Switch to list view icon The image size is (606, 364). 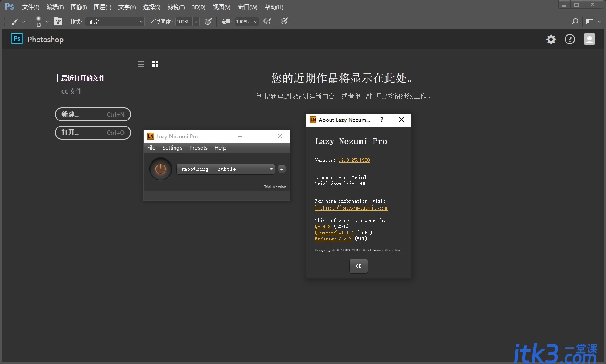[141, 64]
